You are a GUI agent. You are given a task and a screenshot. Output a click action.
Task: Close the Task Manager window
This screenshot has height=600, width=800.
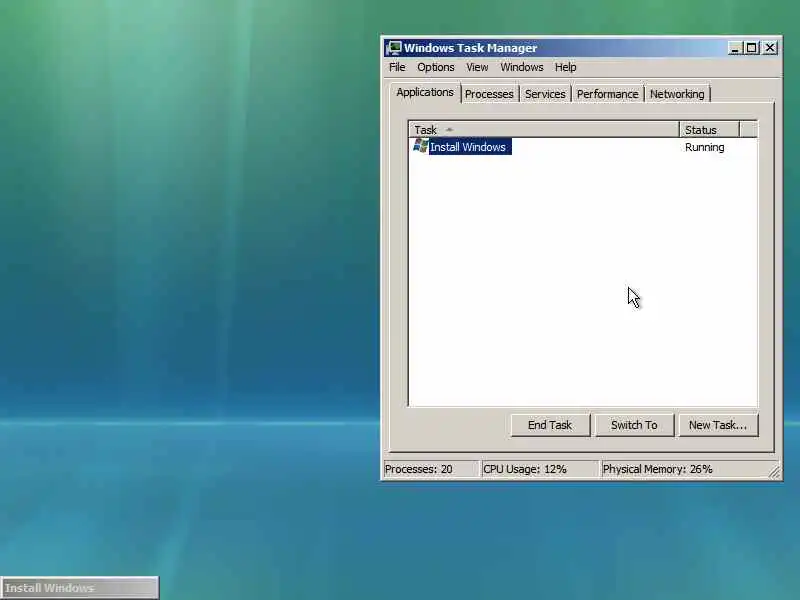click(770, 48)
